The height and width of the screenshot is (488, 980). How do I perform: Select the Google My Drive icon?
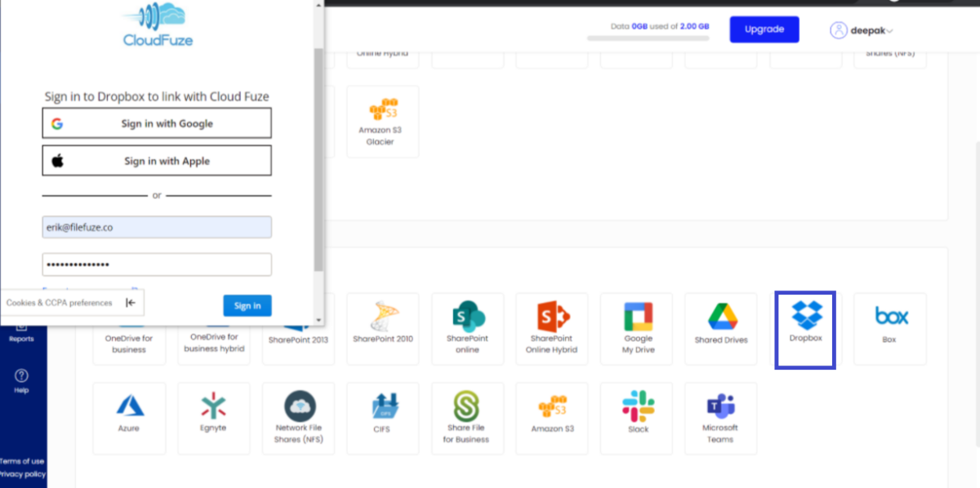click(636, 328)
